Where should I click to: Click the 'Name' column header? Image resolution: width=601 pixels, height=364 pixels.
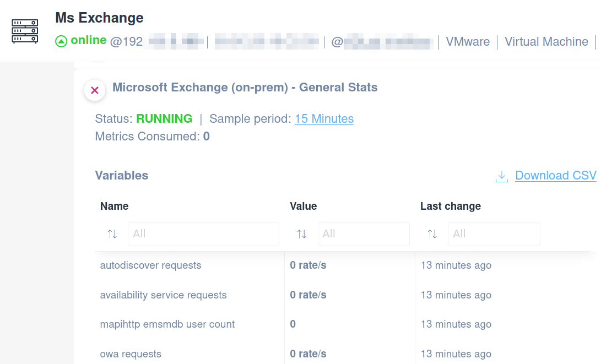point(114,206)
